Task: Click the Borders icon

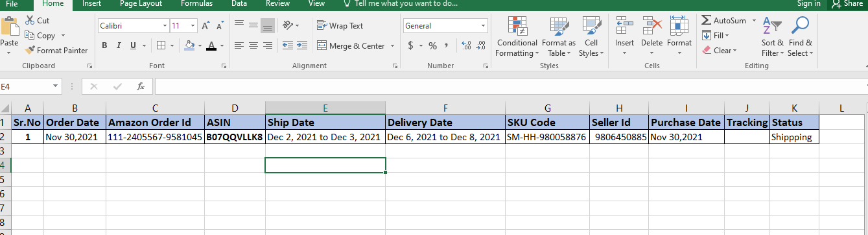Action: [x=161, y=45]
